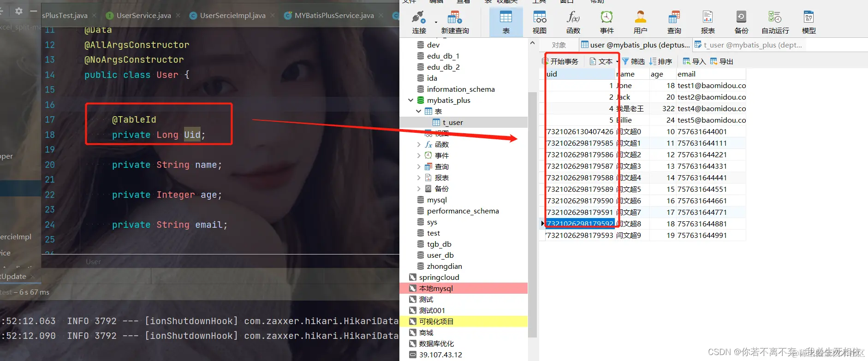Click the 导出 (Export) button
Viewport: 868px width, 361px height.
[722, 61]
